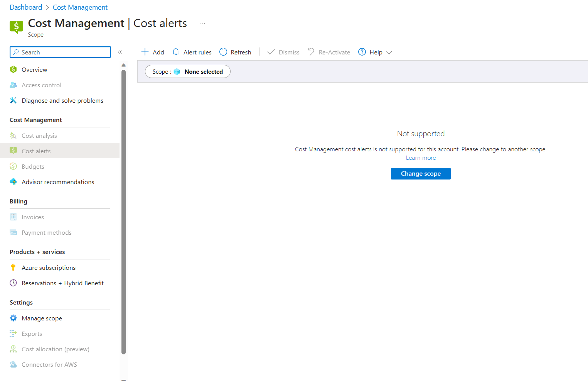Click the Dismiss checkmark icon
Viewport: 588px width, 381px height.
(271, 52)
